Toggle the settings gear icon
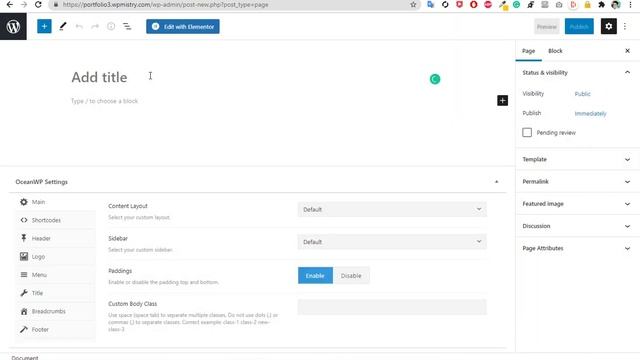 [609, 27]
